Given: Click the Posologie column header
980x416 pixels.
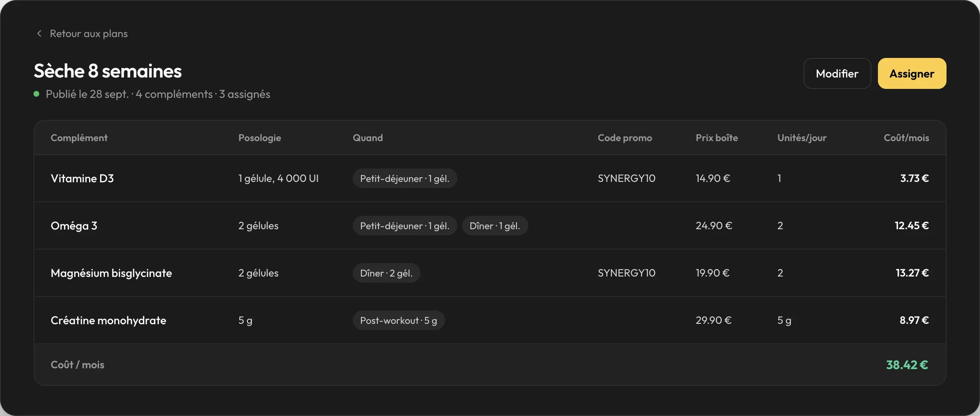Looking at the screenshot, I should coord(260,138).
